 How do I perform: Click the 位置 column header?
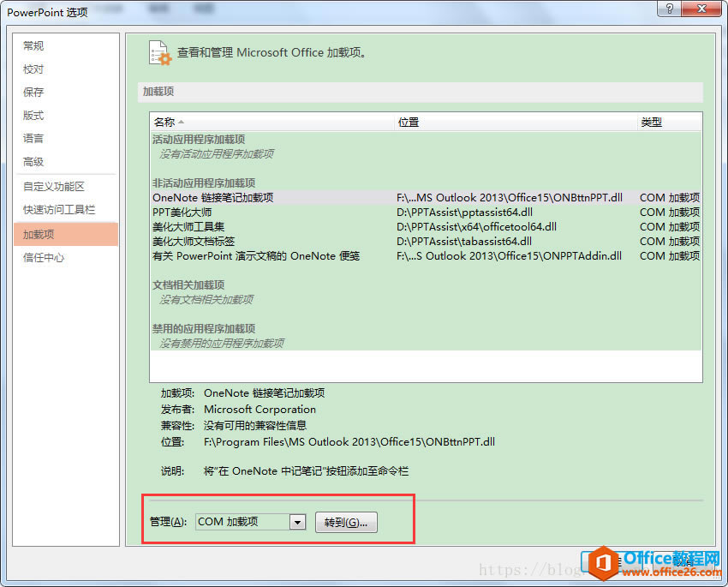(x=409, y=122)
